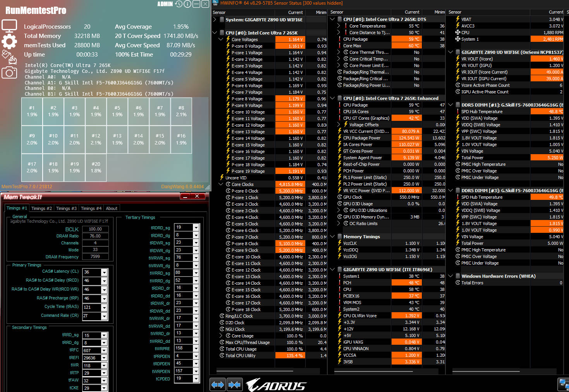Click HWiNFO expand columns arrows button
This screenshot has height=392, width=569.
pyautogui.click(x=217, y=385)
